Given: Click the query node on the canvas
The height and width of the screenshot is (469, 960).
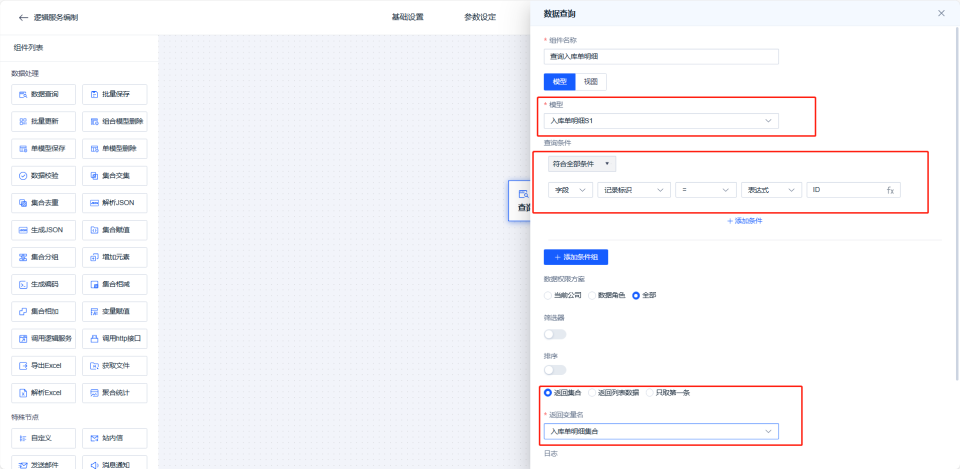Looking at the screenshot, I should [x=520, y=201].
